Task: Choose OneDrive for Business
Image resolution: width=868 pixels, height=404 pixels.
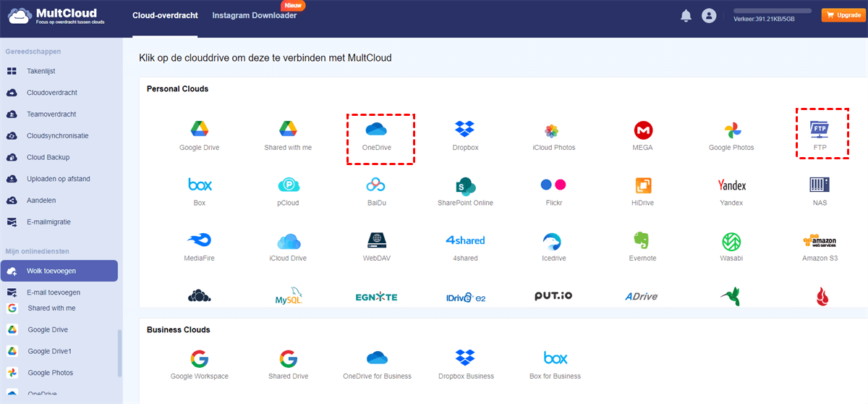Action: coord(377,364)
